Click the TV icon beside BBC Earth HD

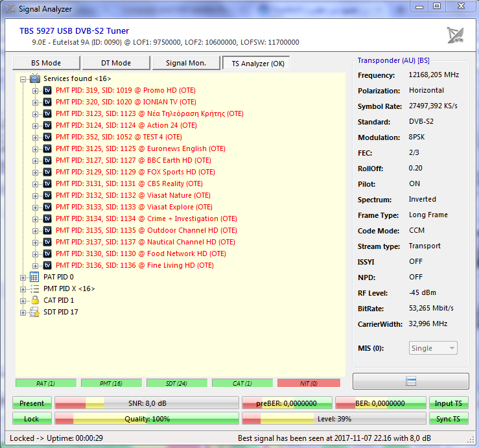[x=47, y=160]
